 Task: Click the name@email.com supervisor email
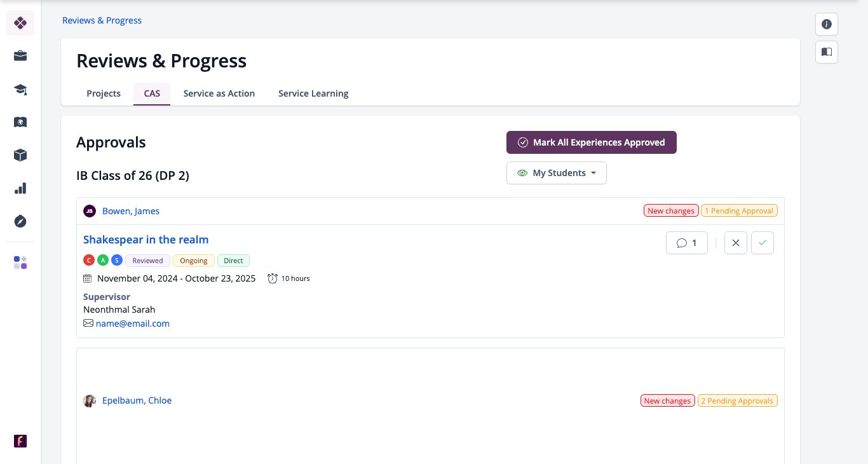[x=133, y=324]
